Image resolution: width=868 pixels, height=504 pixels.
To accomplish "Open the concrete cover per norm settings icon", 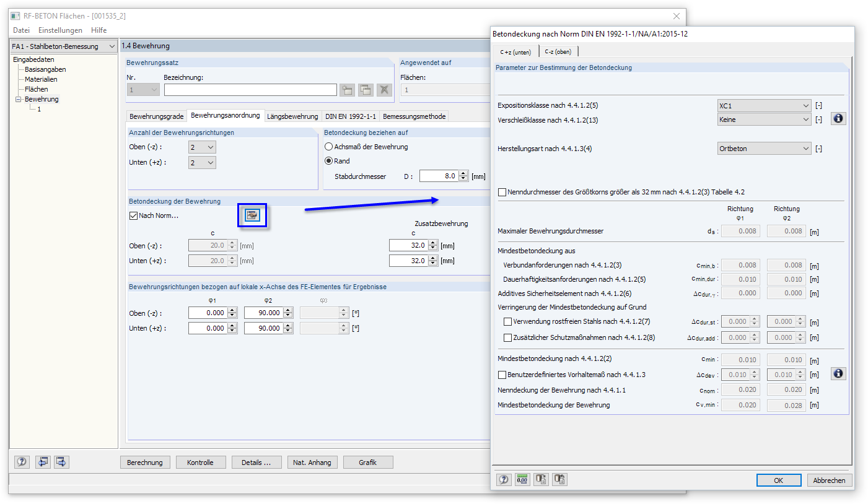I will (x=252, y=215).
